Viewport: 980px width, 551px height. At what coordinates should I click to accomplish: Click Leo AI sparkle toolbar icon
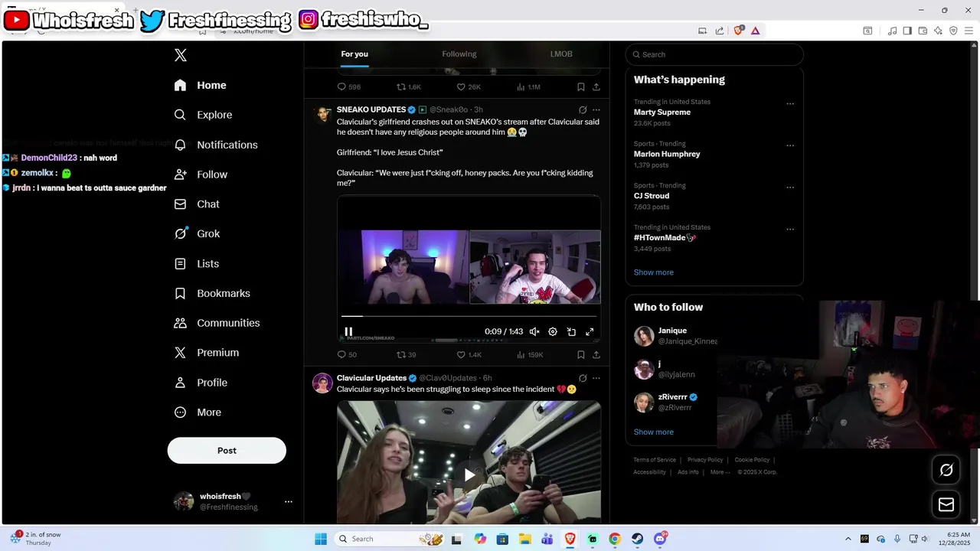(x=938, y=31)
